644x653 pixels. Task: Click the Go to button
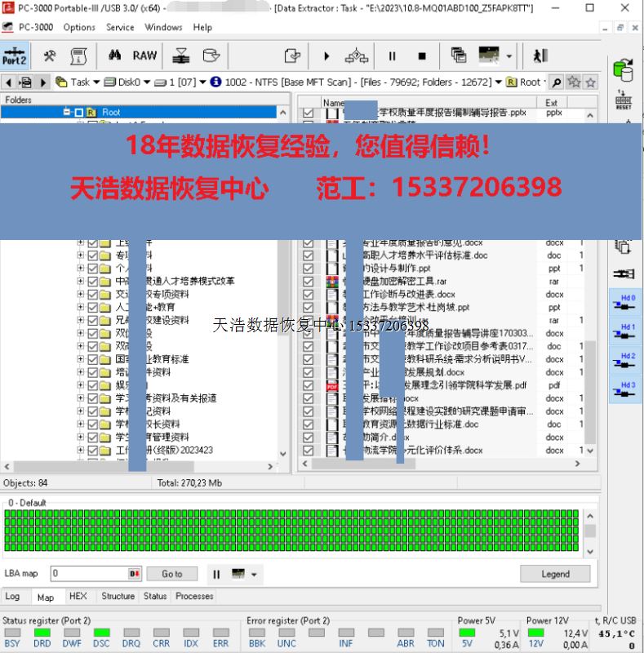pyautogui.click(x=172, y=574)
